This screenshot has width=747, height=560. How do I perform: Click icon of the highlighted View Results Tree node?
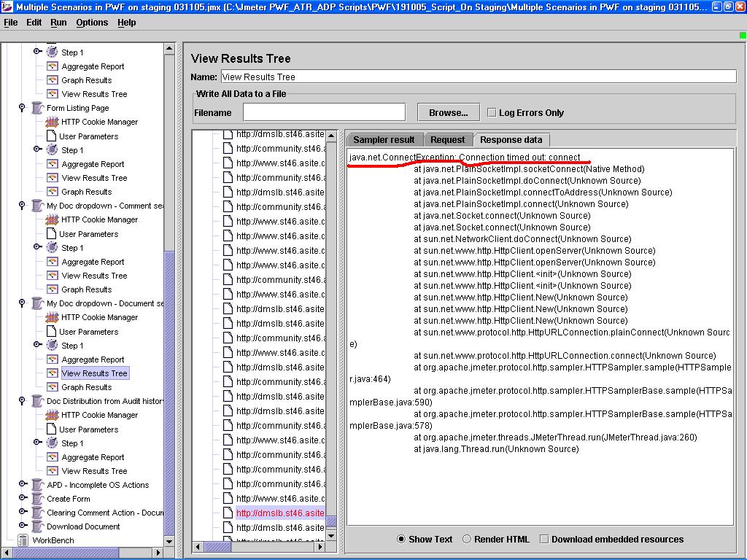pos(52,373)
